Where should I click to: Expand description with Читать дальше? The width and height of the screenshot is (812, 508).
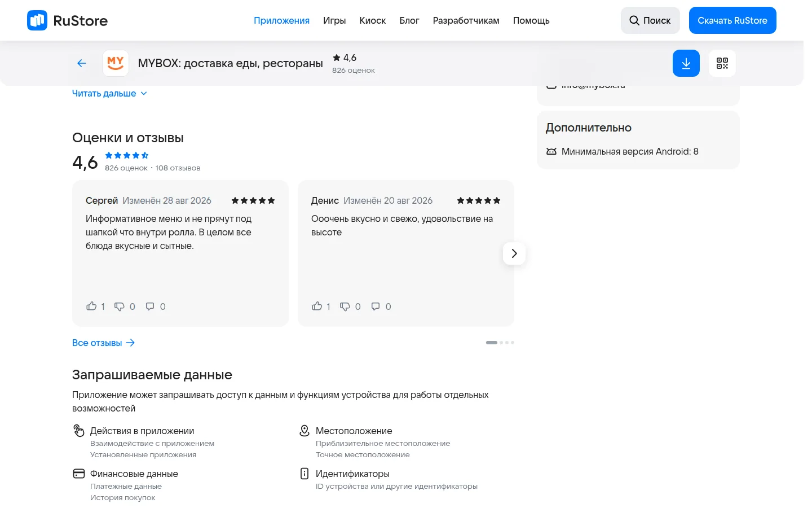pos(109,93)
